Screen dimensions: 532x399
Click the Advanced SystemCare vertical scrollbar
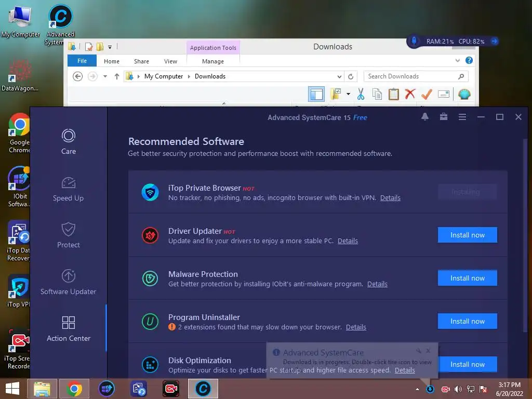click(x=525, y=234)
